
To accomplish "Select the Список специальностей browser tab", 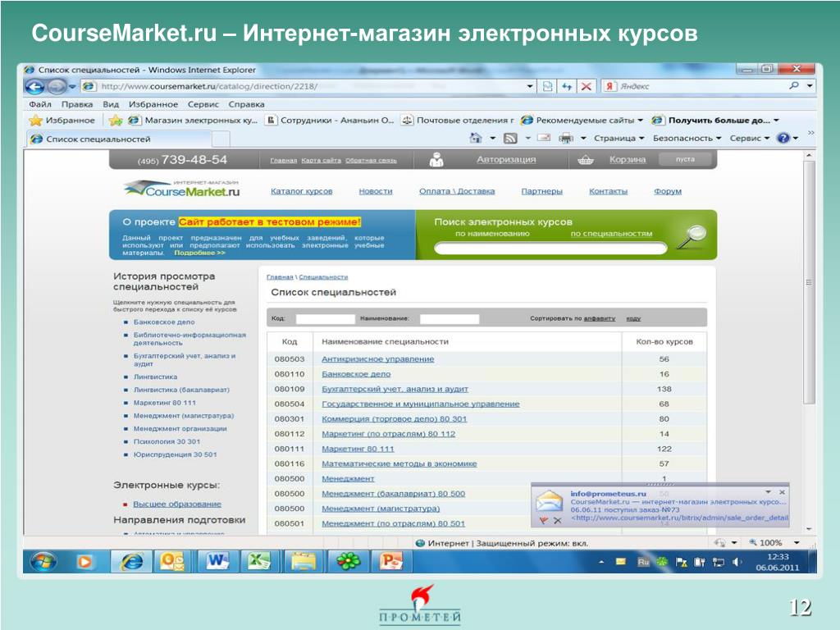I will click(120, 139).
